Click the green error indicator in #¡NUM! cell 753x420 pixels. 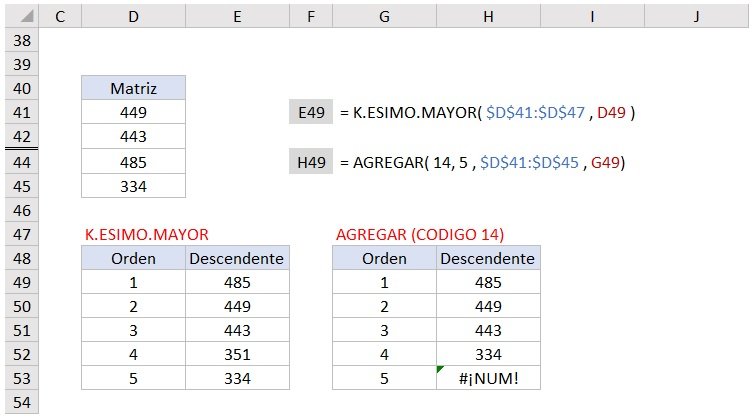tap(440, 371)
